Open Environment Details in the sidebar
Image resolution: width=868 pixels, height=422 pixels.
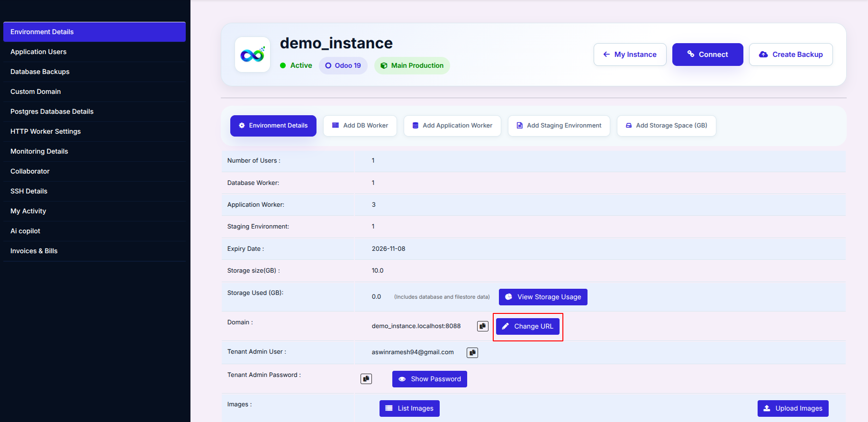click(x=94, y=32)
